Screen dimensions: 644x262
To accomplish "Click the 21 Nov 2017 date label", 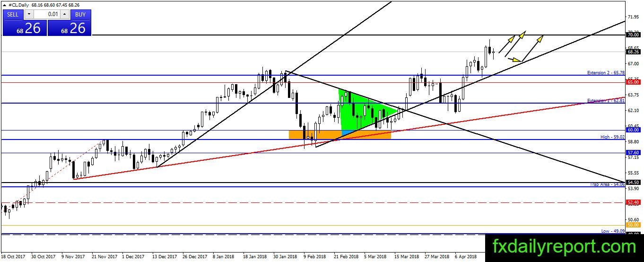I will click(104, 257).
